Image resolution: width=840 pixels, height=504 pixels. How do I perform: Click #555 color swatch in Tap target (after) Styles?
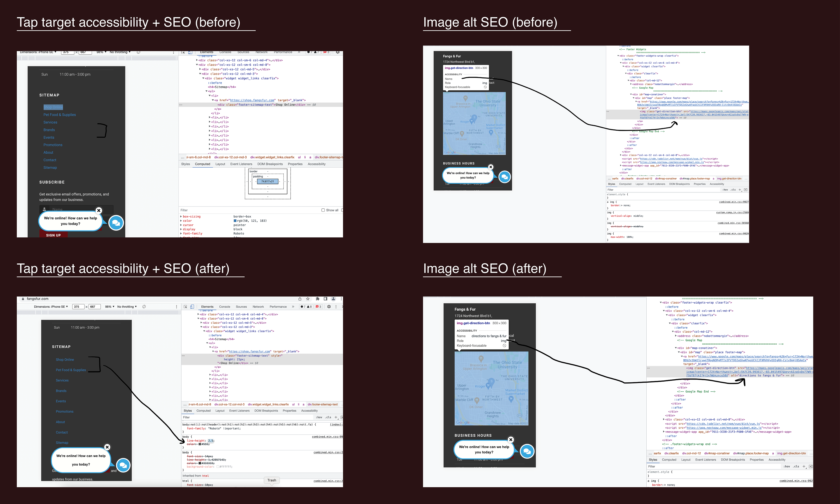coord(200,444)
